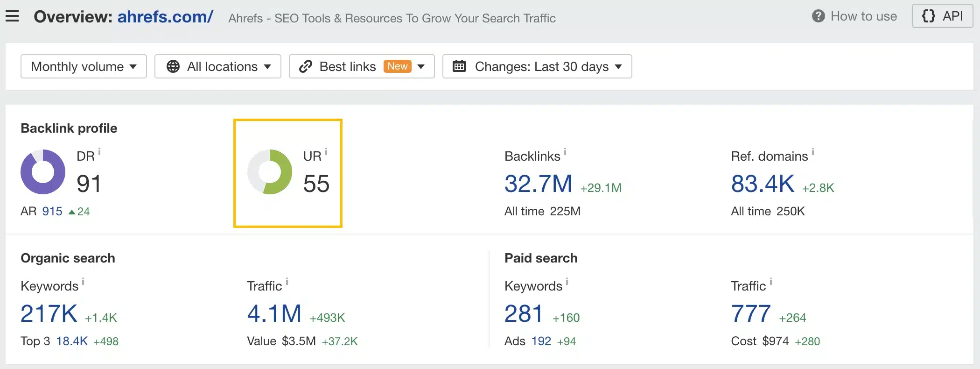
Task: Expand the Best links New dropdown
Action: 362,66
